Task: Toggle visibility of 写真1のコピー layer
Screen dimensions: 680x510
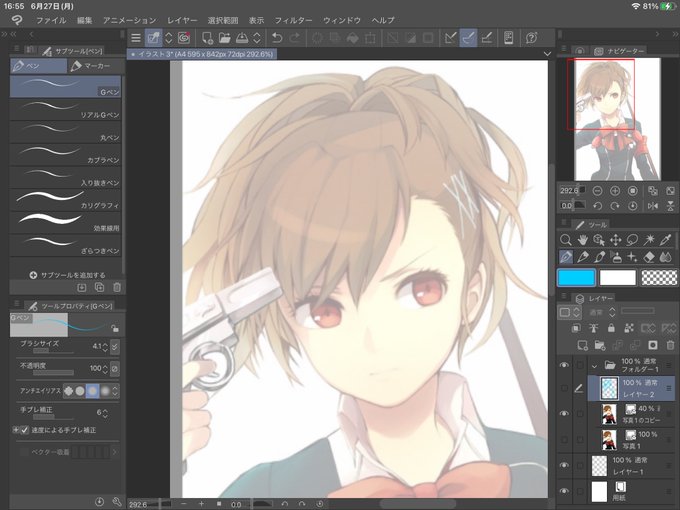Action: pos(564,414)
